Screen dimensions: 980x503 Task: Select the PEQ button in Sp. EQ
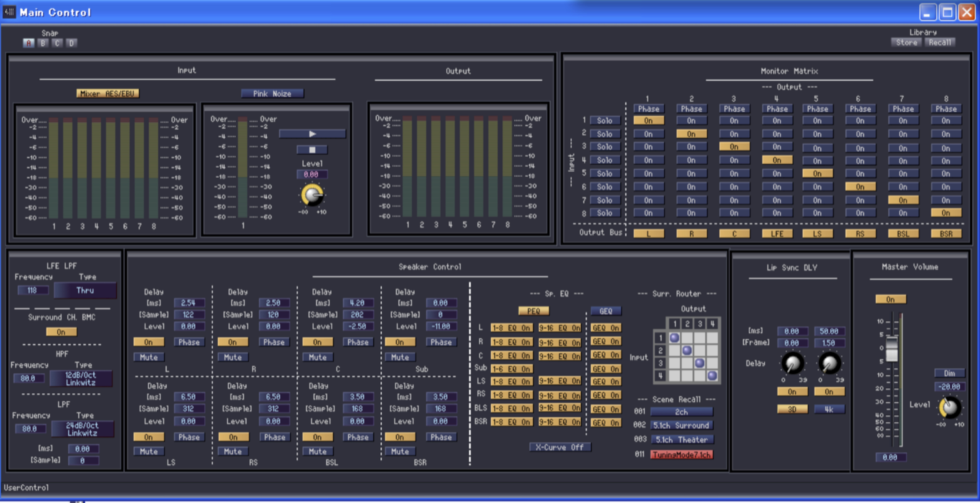point(534,311)
